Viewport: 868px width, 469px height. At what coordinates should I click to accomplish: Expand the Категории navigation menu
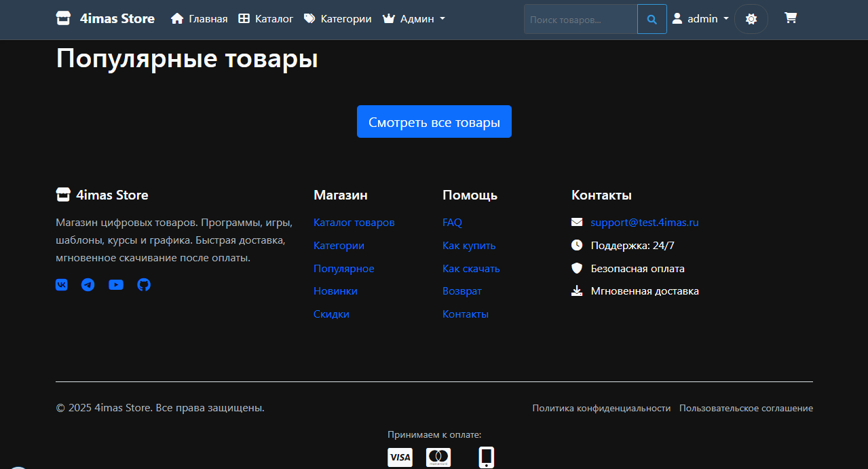(x=337, y=18)
